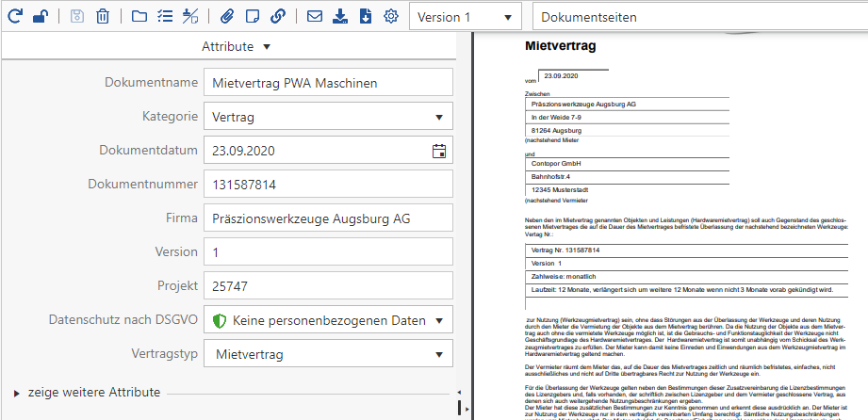Click the Version field containing 1

328,251
